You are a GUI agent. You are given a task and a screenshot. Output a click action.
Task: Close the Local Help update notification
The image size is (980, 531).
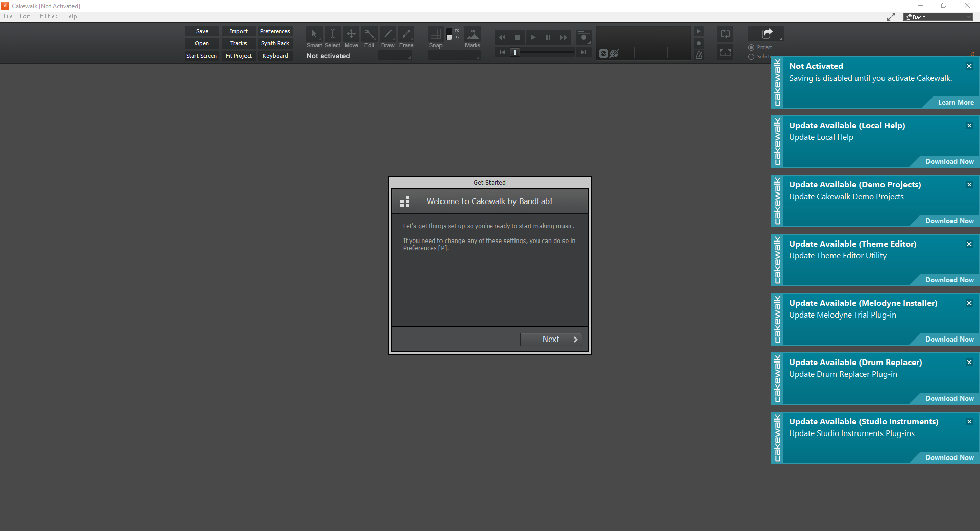969,126
